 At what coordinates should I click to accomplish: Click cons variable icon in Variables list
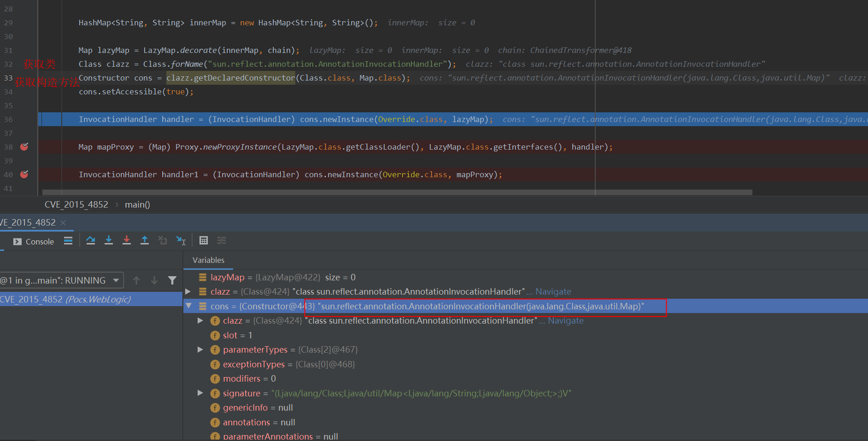click(203, 306)
